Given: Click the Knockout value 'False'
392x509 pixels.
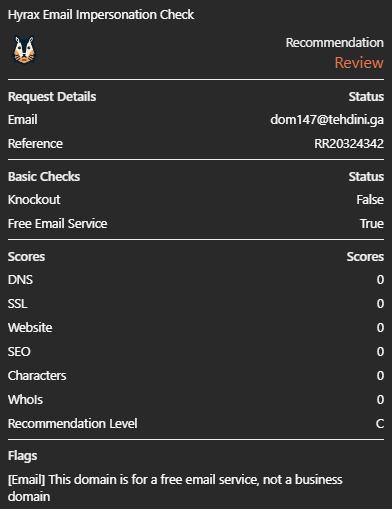Looking at the screenshot, I should [370, 200].
